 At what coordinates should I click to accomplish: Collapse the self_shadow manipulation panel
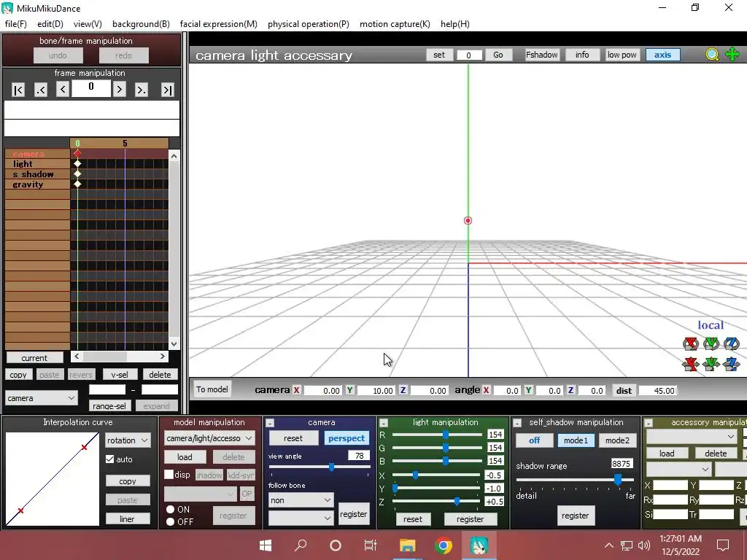tap(517, 423)
